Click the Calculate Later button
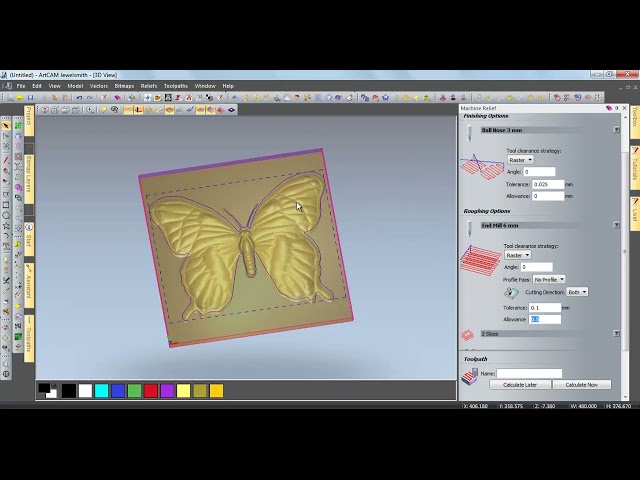Viewport: 640px width, 480px height. (520, 385)
